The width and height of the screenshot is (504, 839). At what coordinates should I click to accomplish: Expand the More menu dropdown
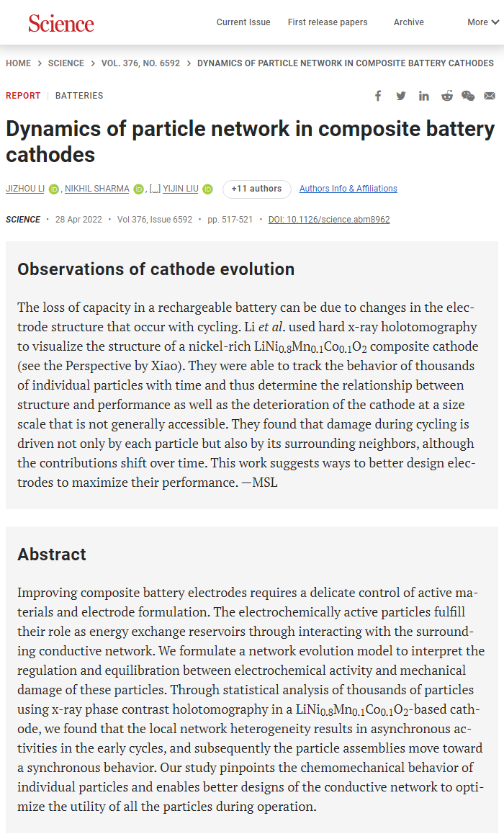pyautogui.click(x=483, y=22)
